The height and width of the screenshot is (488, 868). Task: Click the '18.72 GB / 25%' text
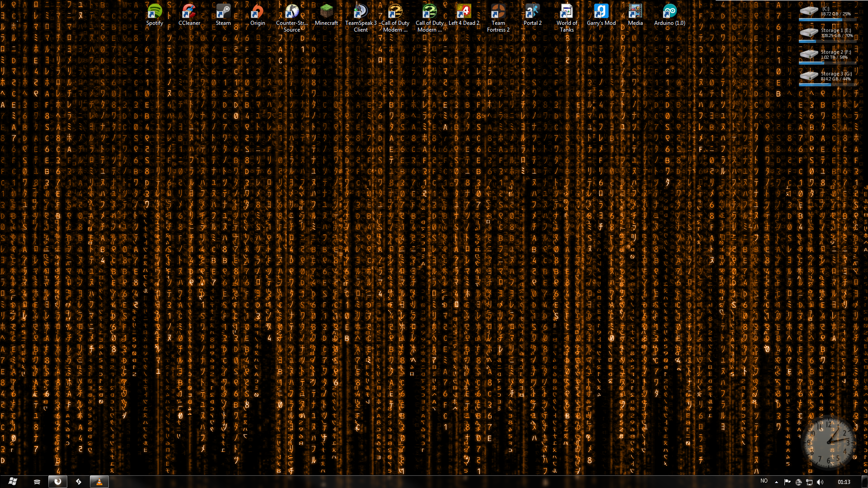coord(836,14)
